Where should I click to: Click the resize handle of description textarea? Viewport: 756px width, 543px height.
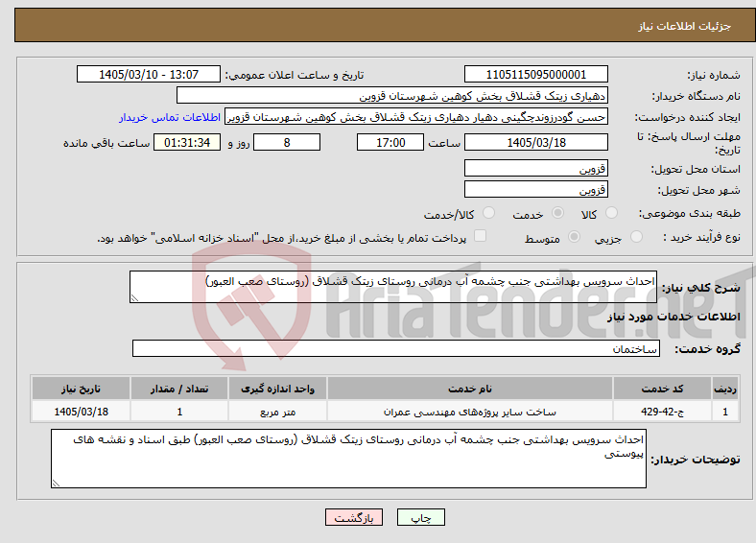click(134, 298)
